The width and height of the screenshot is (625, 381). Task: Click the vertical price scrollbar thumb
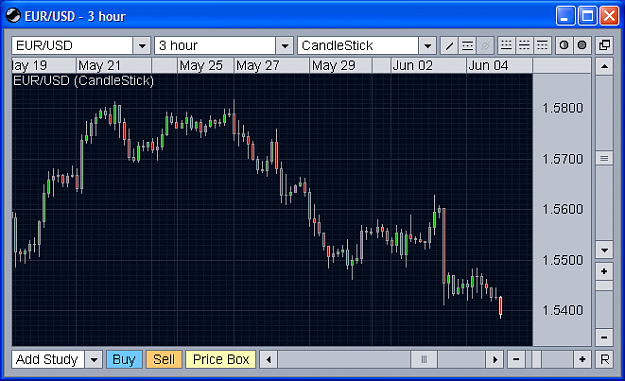pyautogui.click(x=604, y=159)
